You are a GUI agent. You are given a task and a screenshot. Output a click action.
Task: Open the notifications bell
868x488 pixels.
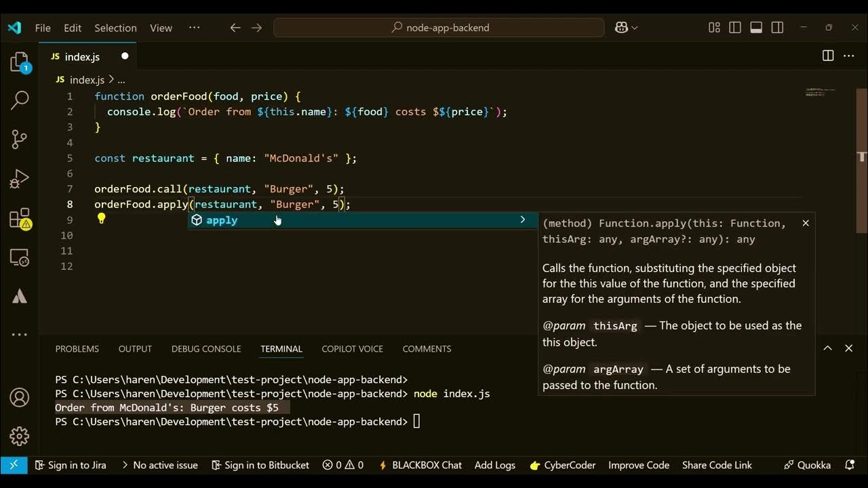pos(850,465)
